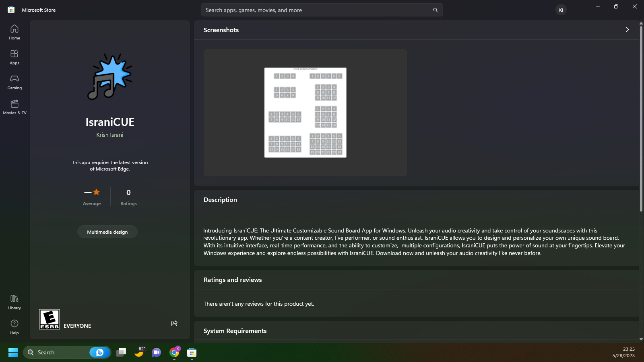Image resolution: width=644 pixels, height=362 pixels.
Task: Open the Chat app on taskbar
Action: pyautogui.click(x=156, y=352)
